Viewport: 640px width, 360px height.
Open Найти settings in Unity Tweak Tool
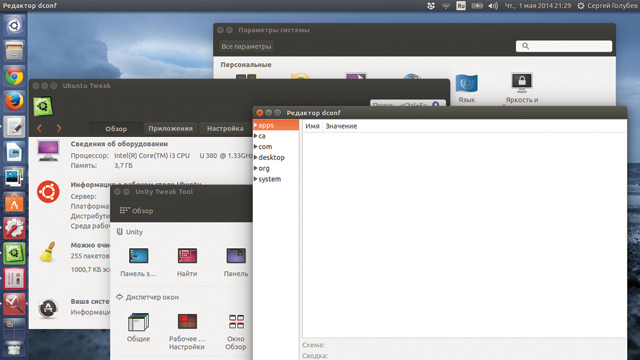pyautogui.click(x=187, y=262)
